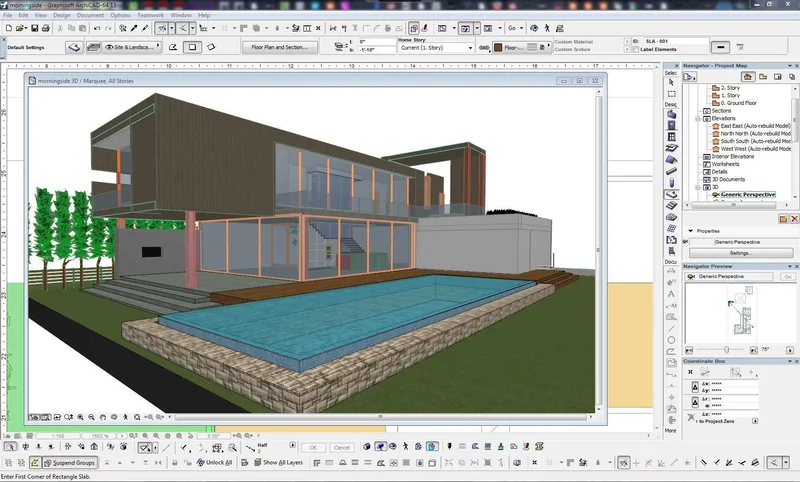Click the hand pan icon in 3D window
Viewport: 800px width, 482px height.
103,417
